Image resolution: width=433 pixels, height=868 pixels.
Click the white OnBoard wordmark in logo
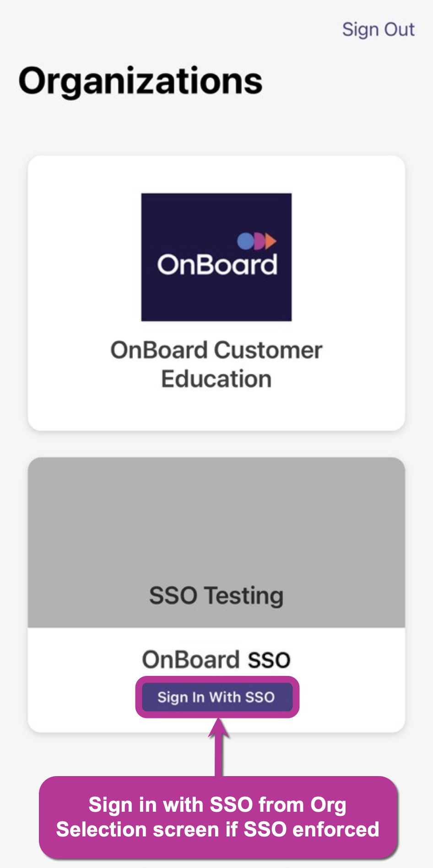pyautogui.click(x=217, y=265)
